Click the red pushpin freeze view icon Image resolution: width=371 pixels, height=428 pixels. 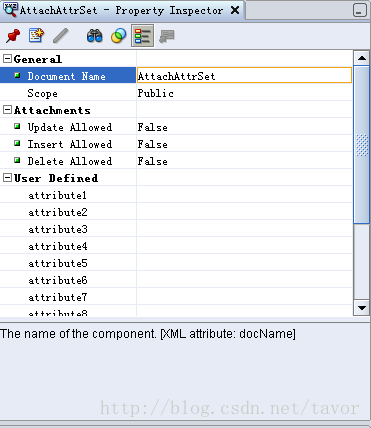tap(13, 36)
